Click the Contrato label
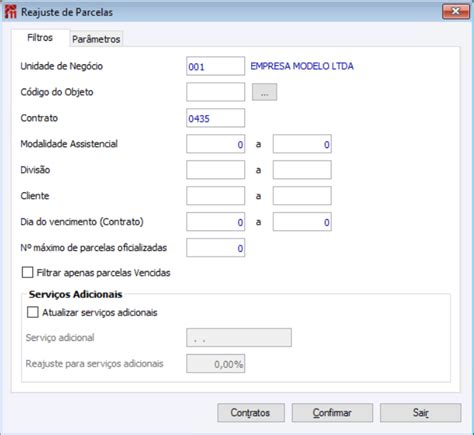The width and height of the screenshot is (474, 435). tap(39, 118)
